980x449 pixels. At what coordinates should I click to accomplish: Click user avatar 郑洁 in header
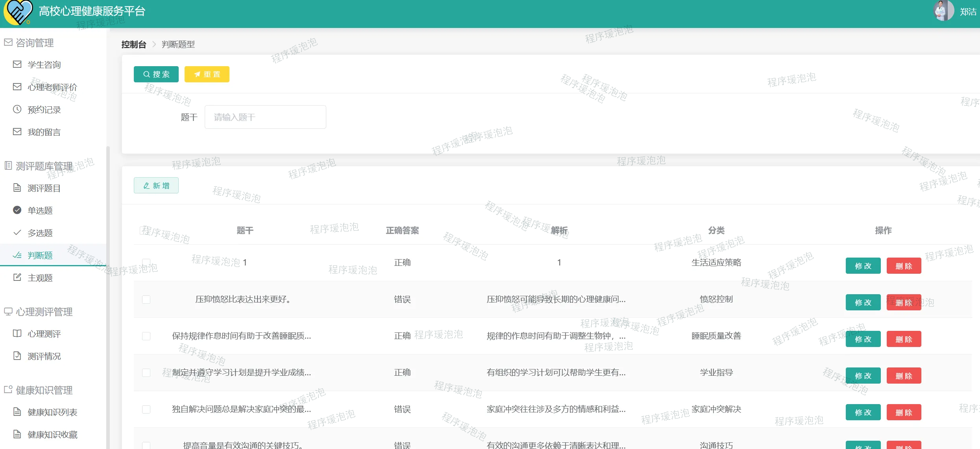coord(943,11)
